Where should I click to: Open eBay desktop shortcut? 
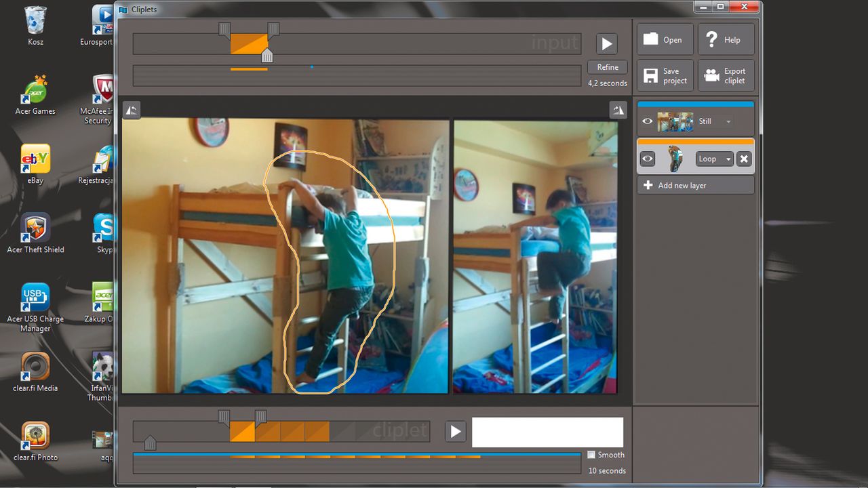click(35, 164)
